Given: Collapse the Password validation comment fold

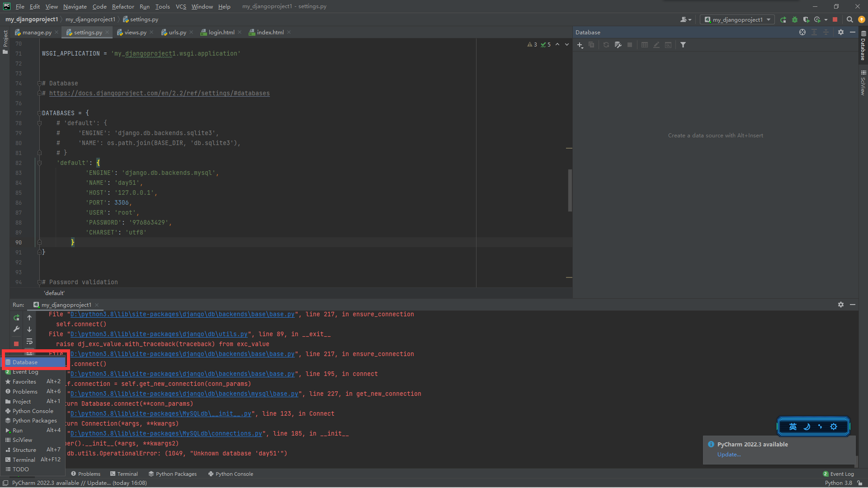Looking at the screenshot, I should click(39, 282).
